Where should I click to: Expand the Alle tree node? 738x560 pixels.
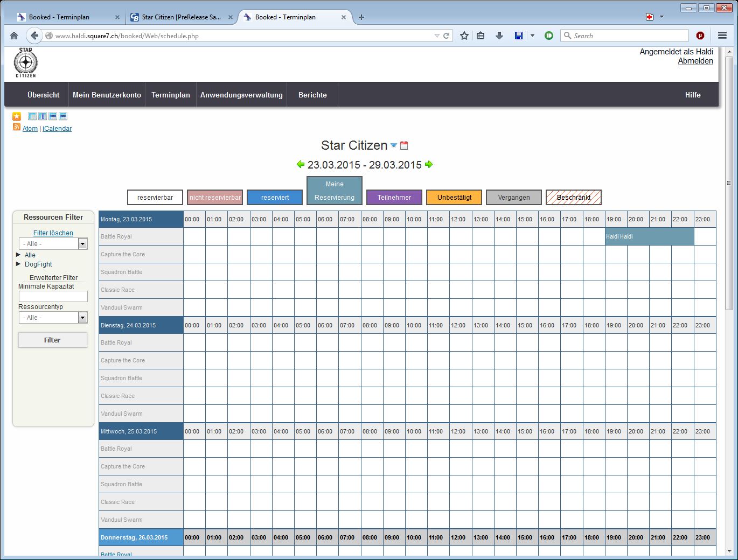[19, 255]
